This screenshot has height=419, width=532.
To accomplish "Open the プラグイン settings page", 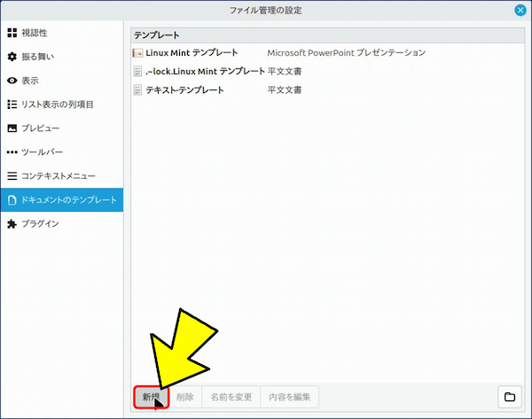I will coord(62,224).
